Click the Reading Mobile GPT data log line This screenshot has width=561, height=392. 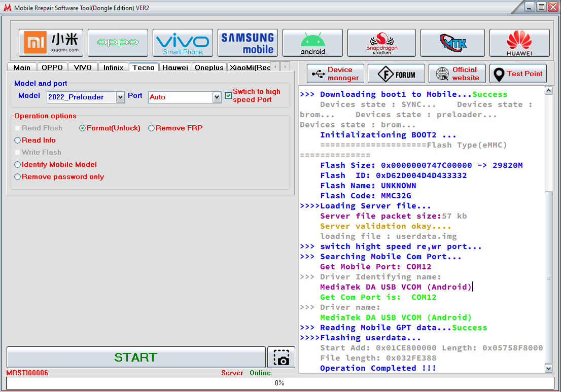tap(394, 328)
